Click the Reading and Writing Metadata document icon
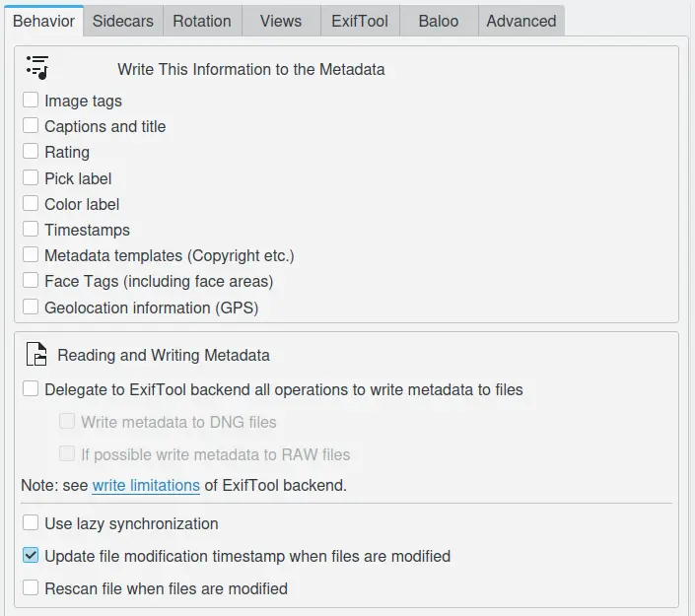Viewport: 695px width, 616px height. coord(36,355)
